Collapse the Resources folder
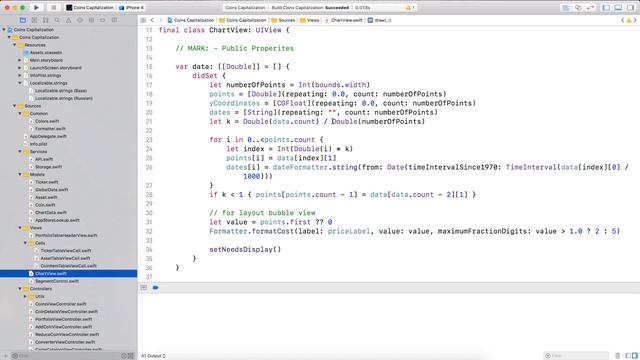This screenshot has height=360, width=640. tap(15, 45)
